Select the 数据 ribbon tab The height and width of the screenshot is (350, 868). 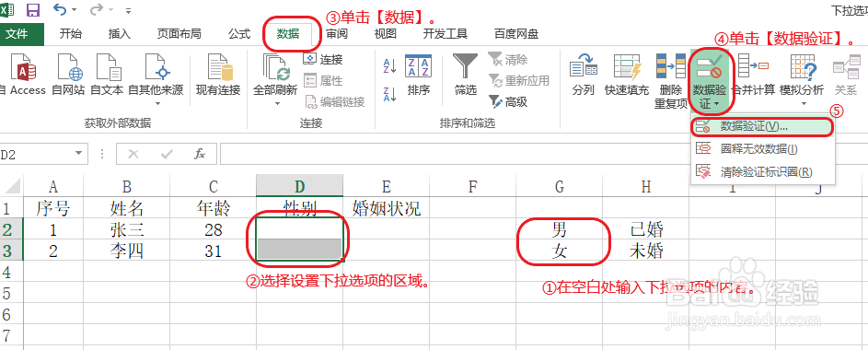click(288, 34)
